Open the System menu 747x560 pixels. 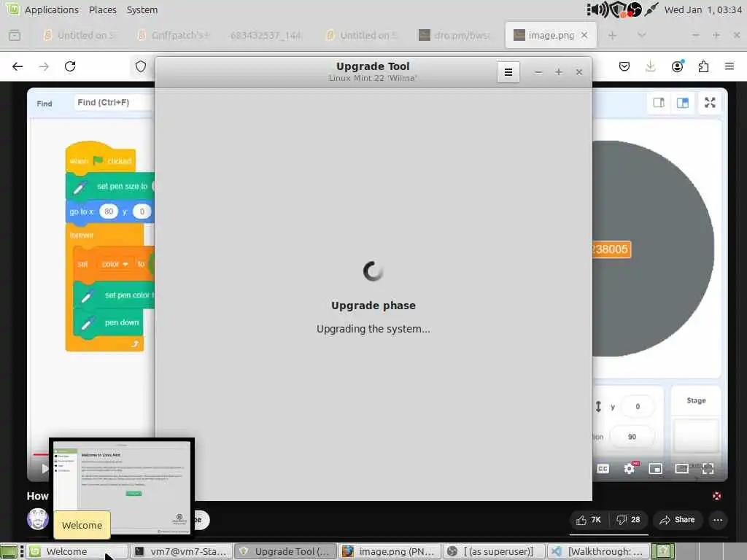[142, 9]
